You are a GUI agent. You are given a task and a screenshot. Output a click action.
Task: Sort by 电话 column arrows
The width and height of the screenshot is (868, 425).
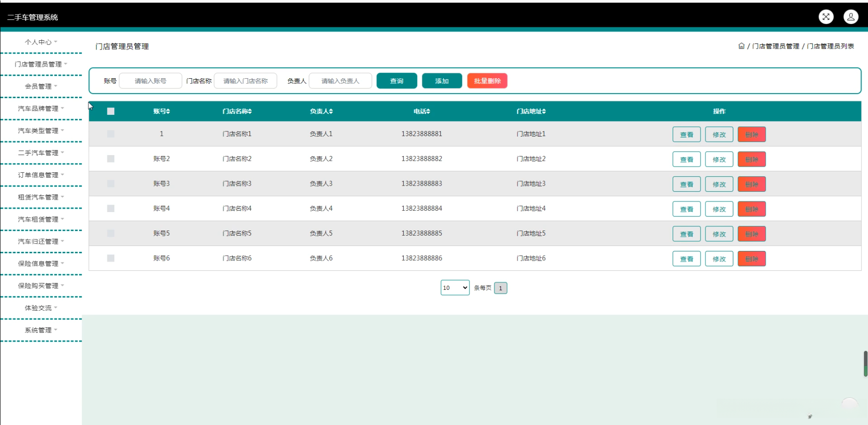(x=429, y=111)
